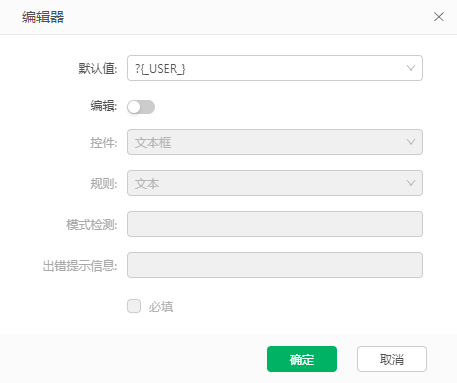This screenshot has width=457, height=383.
Task: Click the 编辑 label next to the switch
Action: point(104,106)
